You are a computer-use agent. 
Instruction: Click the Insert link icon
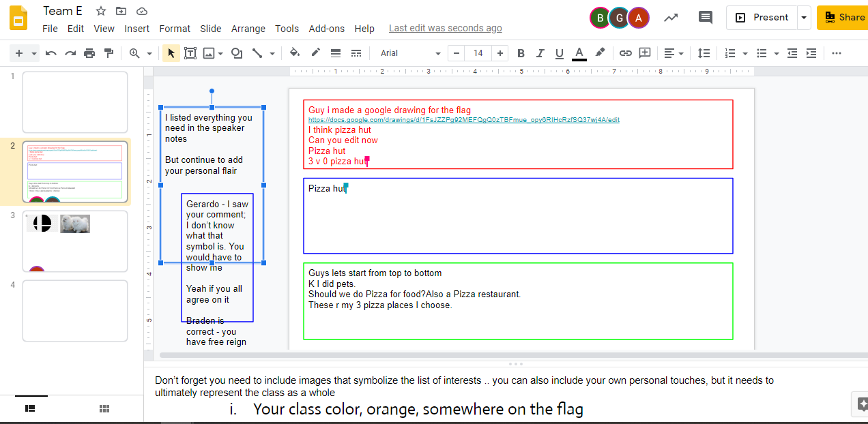pos(626,53)
